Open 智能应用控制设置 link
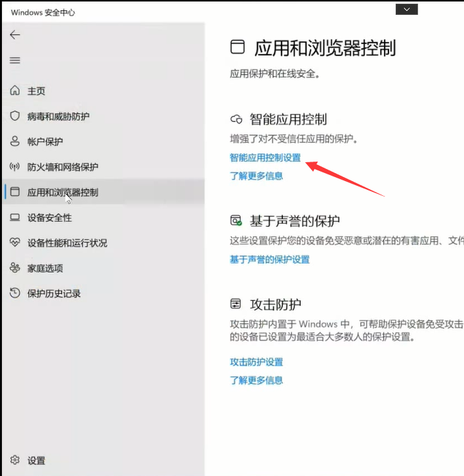 point(265,158)
